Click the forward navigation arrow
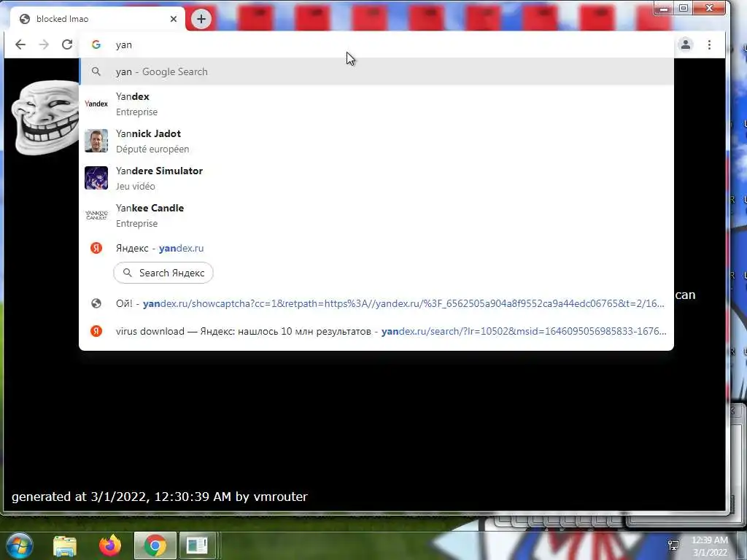 44,44
